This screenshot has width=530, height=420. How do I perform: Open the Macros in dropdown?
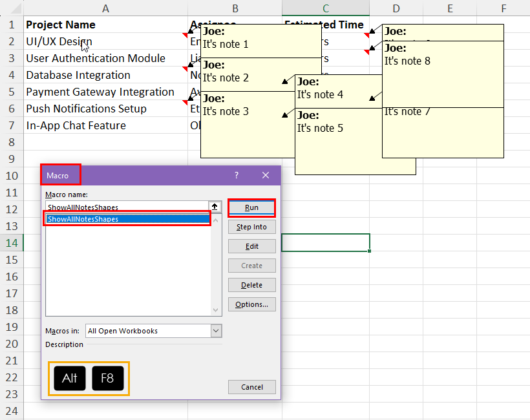pos(216,331)
